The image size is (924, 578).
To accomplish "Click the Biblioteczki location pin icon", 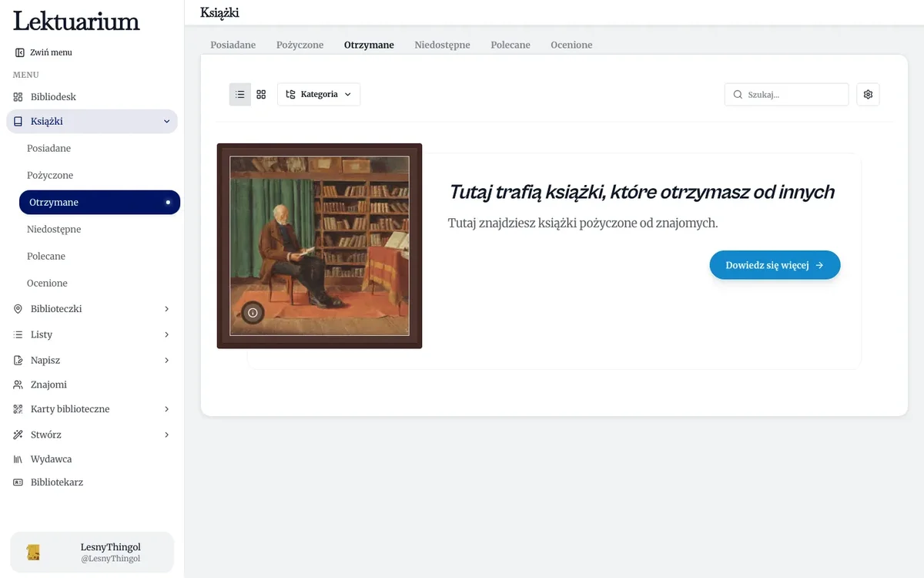I will point(18,309).
